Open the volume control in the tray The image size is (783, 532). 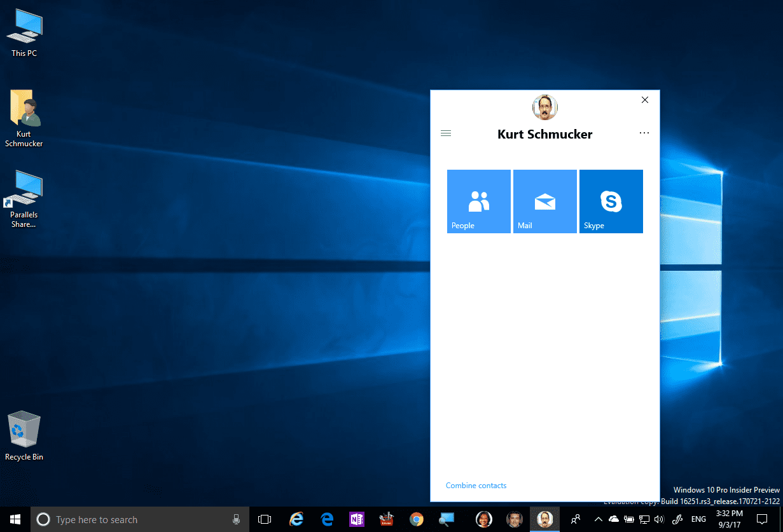pyautogui.click(x=659, y=519)
